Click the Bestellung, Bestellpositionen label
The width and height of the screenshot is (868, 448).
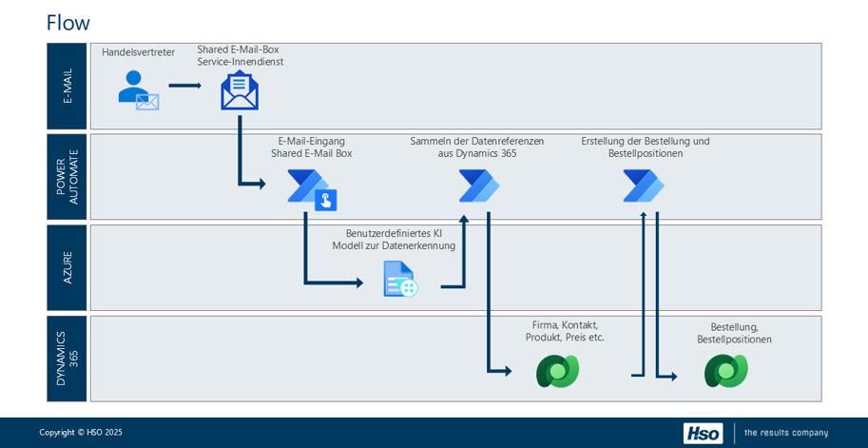tap(735, 333)
